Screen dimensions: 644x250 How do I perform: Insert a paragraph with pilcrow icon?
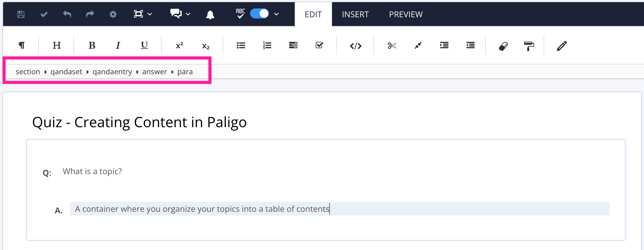click(x=22, y=45)
